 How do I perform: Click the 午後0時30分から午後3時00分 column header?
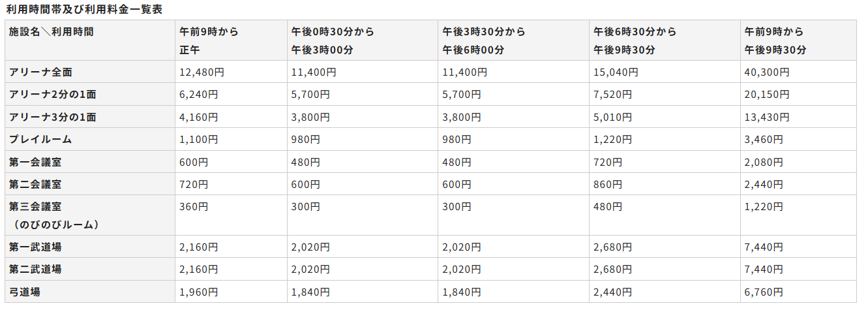[333, 40]
